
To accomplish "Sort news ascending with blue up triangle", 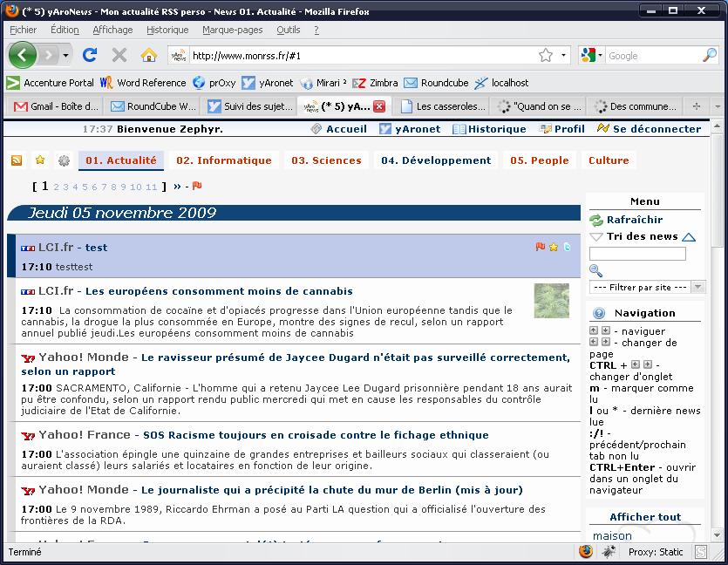I will point(689,237).
